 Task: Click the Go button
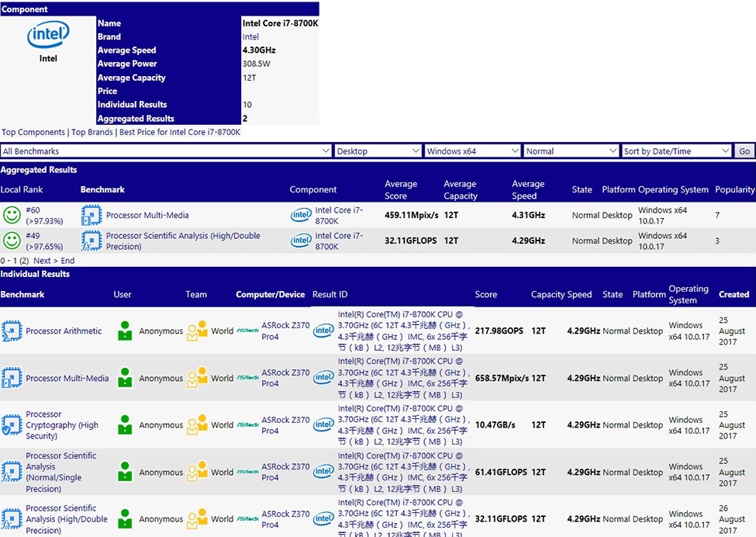click(744, 151)
